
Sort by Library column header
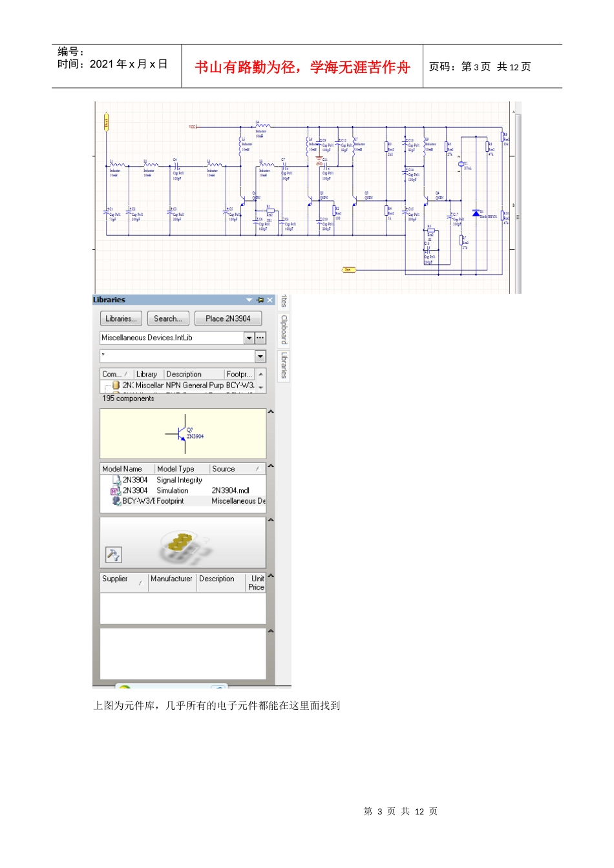pyautogui.click(x=149, y=374)
